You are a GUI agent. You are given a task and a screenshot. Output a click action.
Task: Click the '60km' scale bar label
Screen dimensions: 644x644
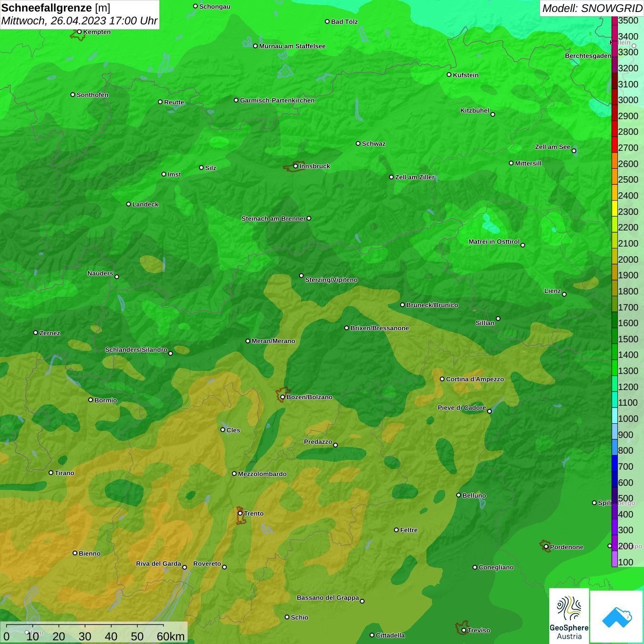click(x=171, y=636)
